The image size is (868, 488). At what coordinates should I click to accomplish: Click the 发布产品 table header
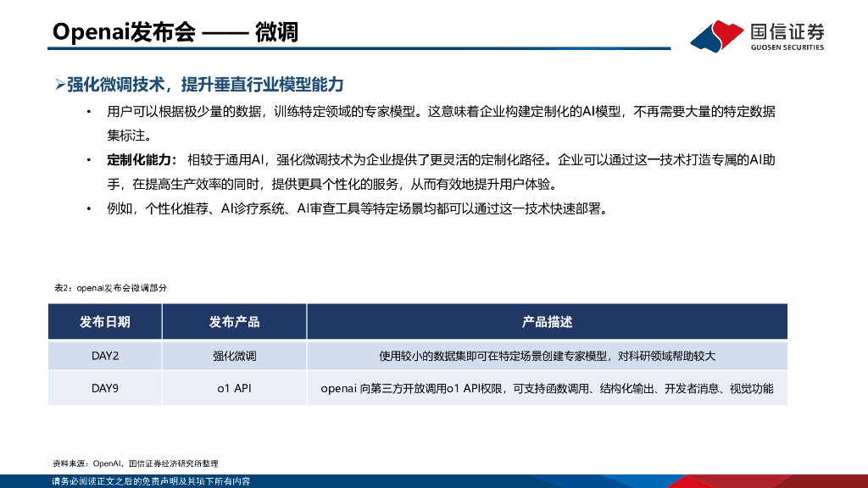coord(234,322)
